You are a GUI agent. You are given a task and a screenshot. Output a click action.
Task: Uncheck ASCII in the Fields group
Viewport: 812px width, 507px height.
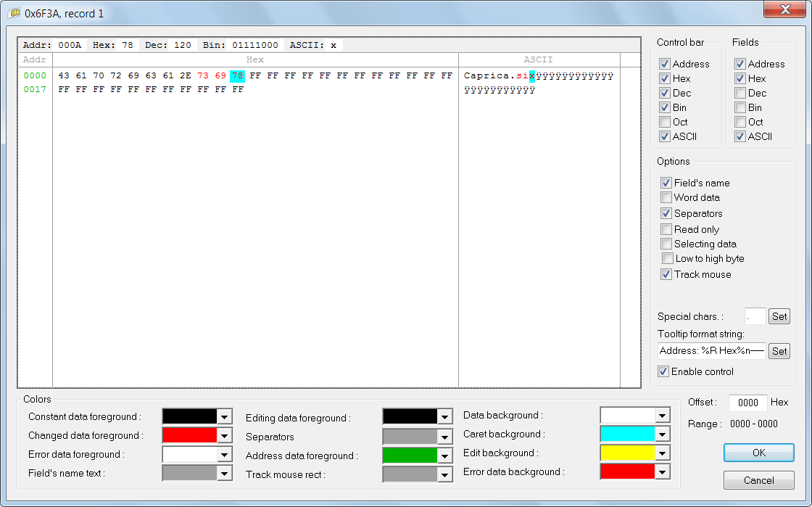click(x=739, y=136)
